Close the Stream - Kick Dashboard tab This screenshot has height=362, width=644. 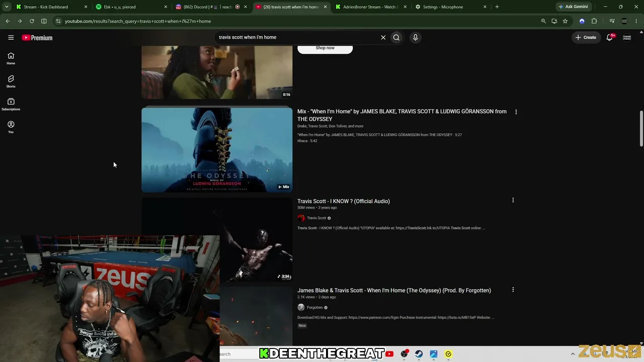[86, 7]
